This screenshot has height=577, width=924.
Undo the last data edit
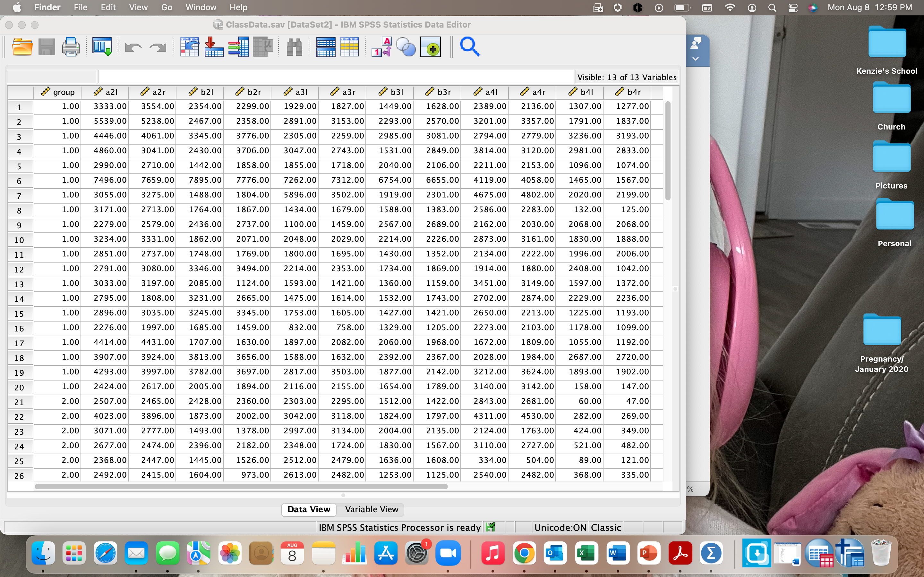click(x=133, y=46)
